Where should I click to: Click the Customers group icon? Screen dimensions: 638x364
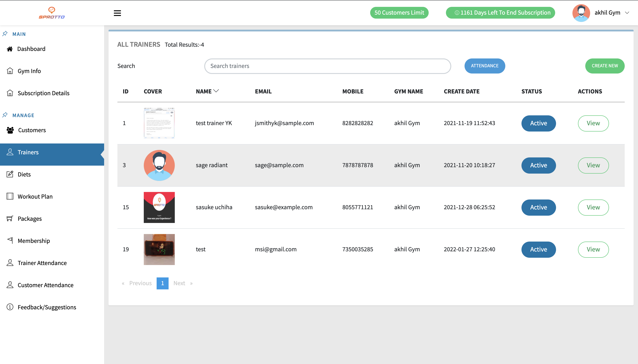[10, 130]
